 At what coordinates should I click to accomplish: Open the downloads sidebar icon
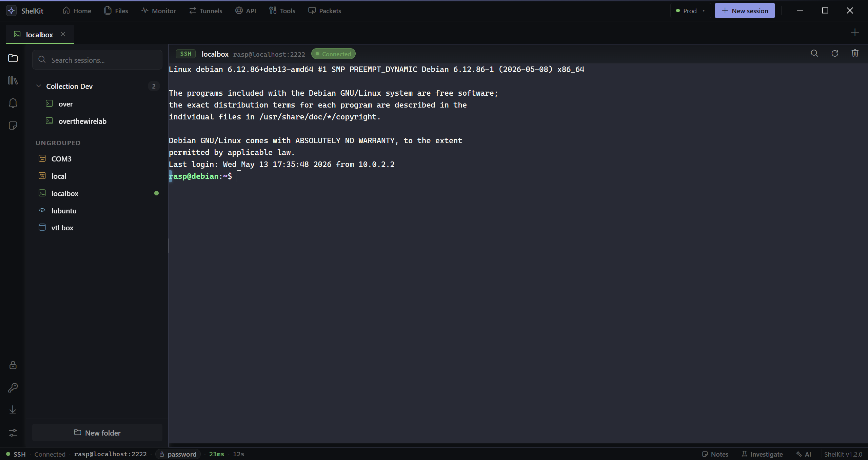click(x=13, y=410)
